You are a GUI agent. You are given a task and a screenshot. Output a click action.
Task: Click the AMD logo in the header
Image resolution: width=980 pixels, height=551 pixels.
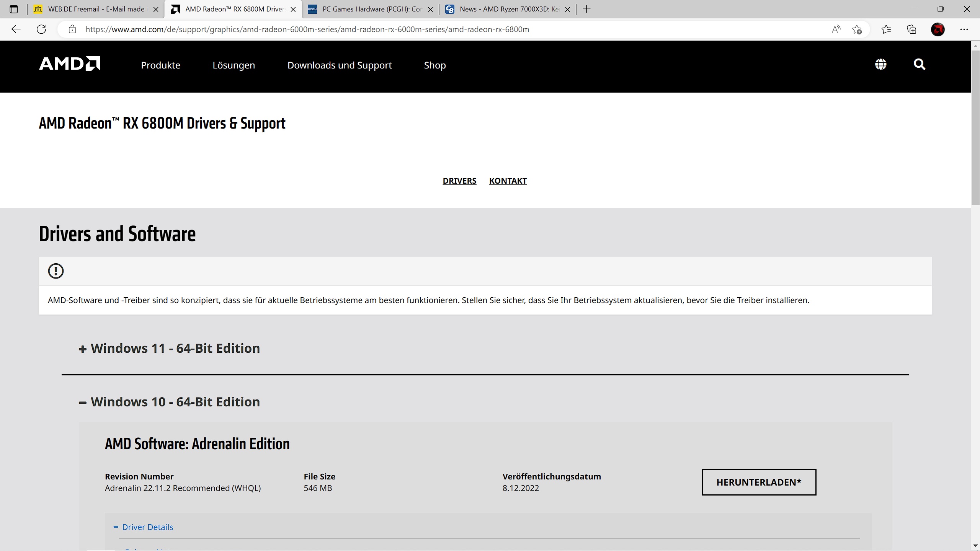(70, 64)
